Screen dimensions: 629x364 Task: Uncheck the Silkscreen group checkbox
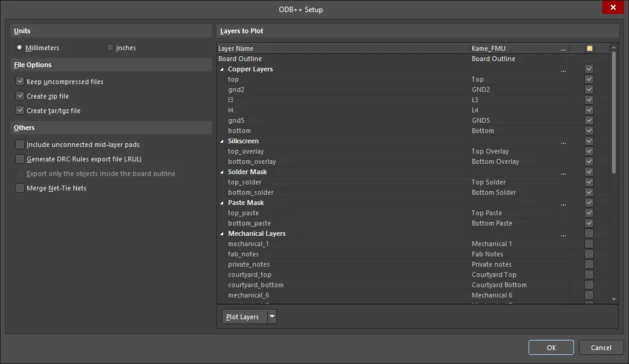(589, 141)
